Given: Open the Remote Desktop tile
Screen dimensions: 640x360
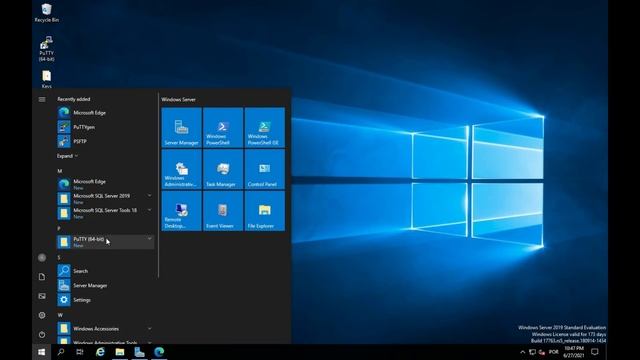Looking at the screenshot, I should pyautogui.click(x=182, y=211).
